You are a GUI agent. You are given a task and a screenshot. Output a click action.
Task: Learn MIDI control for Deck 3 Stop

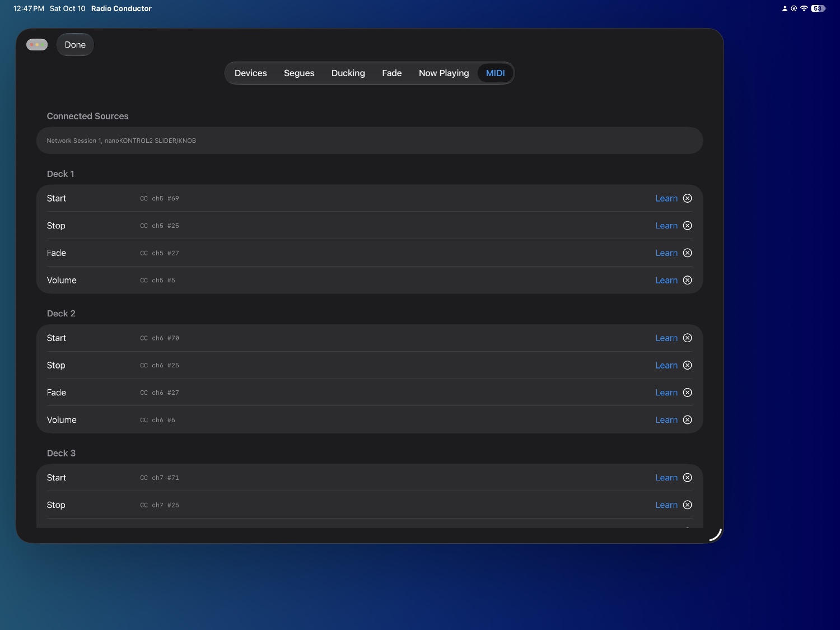(x=666, y=505)
